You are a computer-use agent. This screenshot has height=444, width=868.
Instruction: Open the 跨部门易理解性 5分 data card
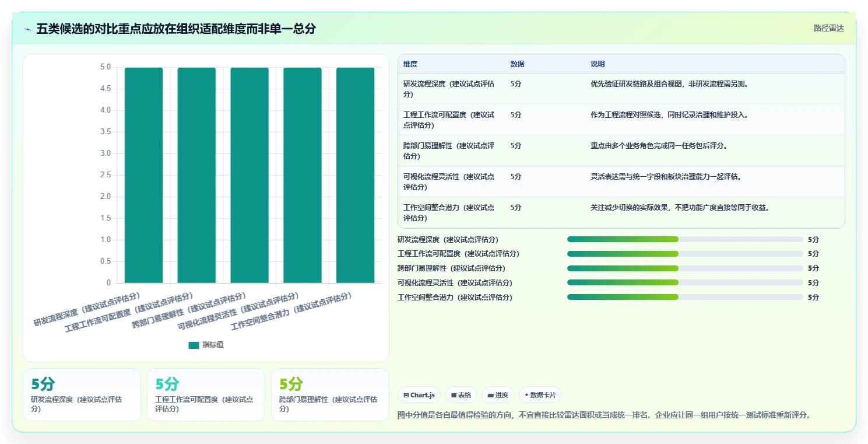[x=330, y=394]
